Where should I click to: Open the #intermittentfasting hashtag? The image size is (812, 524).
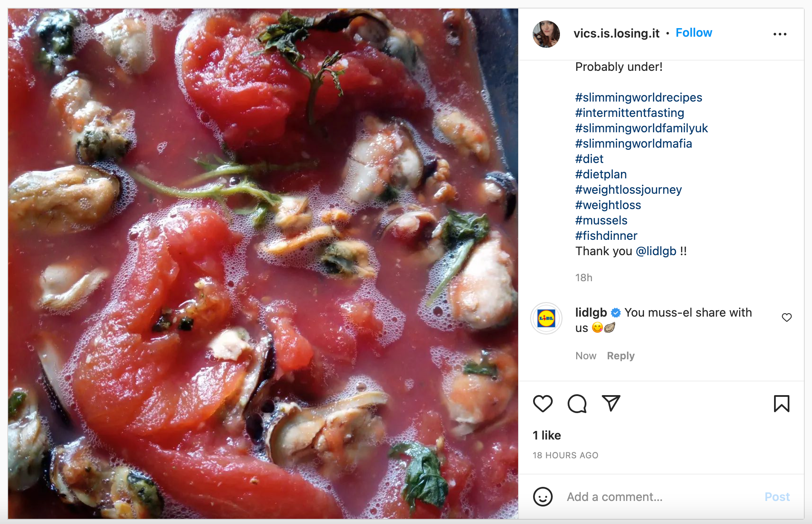click(x=629, y=113)
